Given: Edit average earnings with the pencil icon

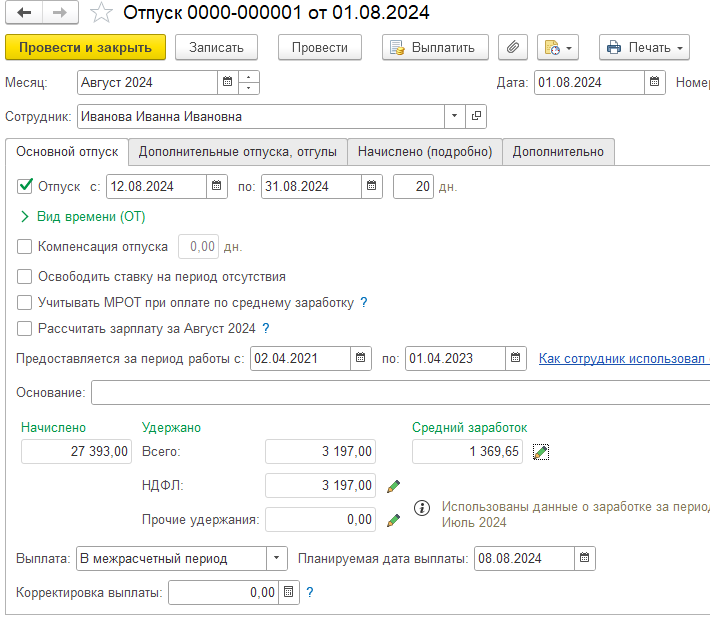Looking at the screenshot, I should (x=541, y=452).
